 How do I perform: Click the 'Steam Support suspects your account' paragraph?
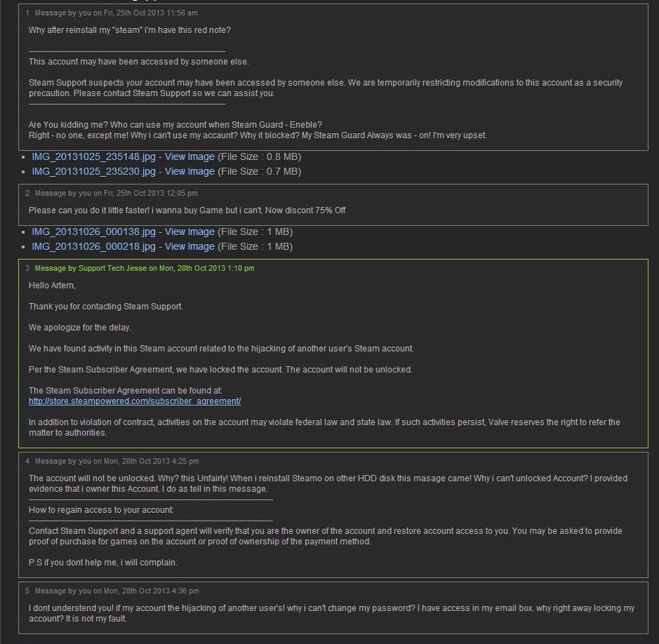pyautogui.click(x=326, y=88)
